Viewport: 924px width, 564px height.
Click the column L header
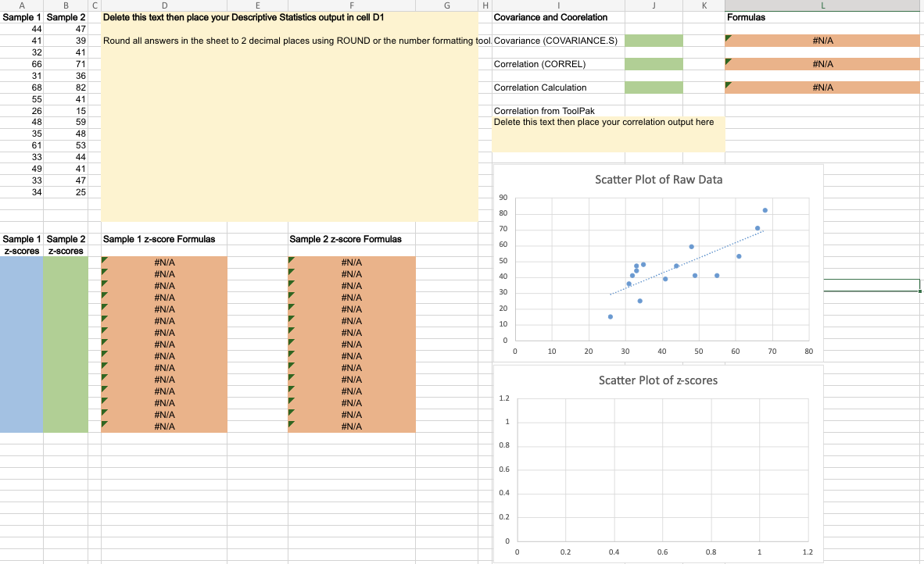point(822,5)
